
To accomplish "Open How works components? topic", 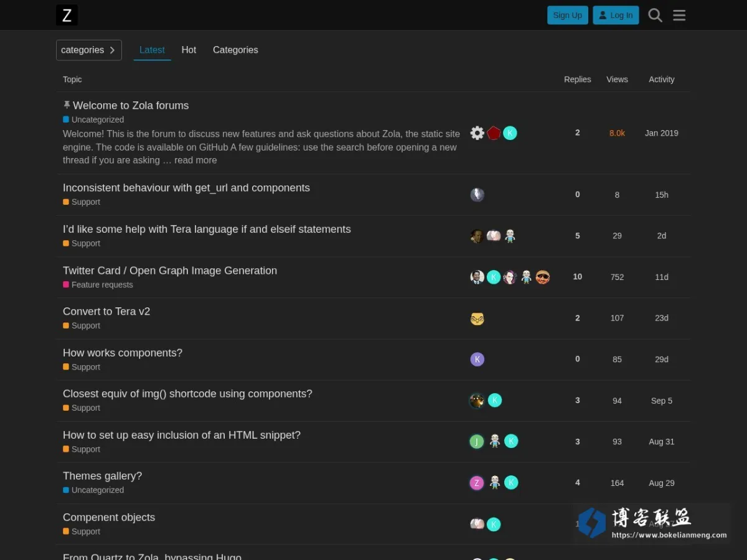I will (x=123, y=353).
